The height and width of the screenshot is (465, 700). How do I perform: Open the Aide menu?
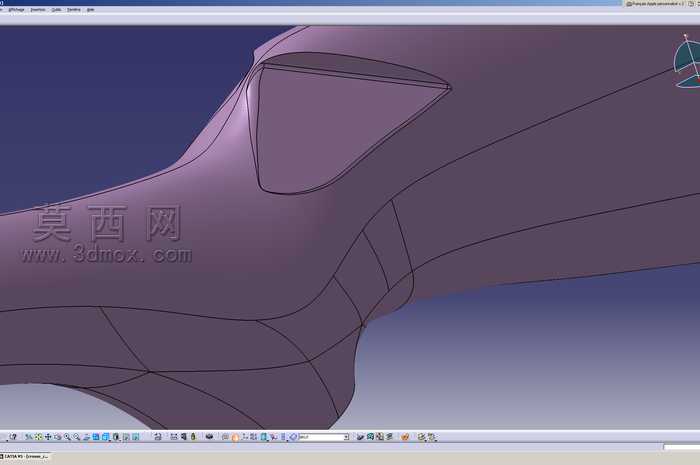[x=90, y=10]
